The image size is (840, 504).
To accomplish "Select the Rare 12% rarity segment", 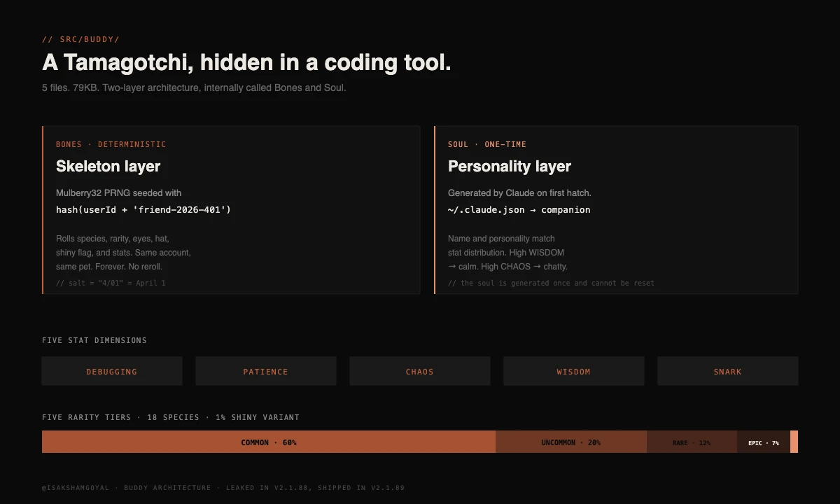I will (x=692, y=442).
